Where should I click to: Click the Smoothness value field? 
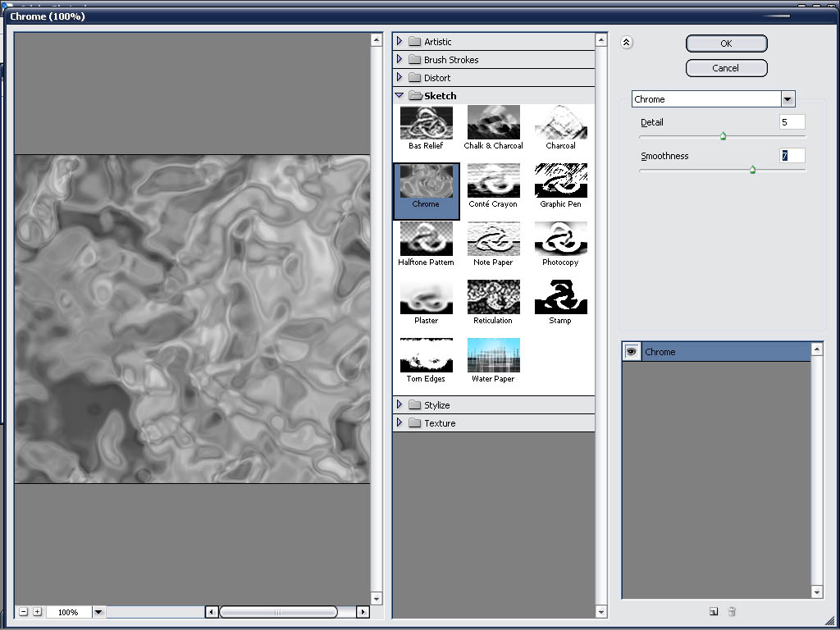point(792,156)
